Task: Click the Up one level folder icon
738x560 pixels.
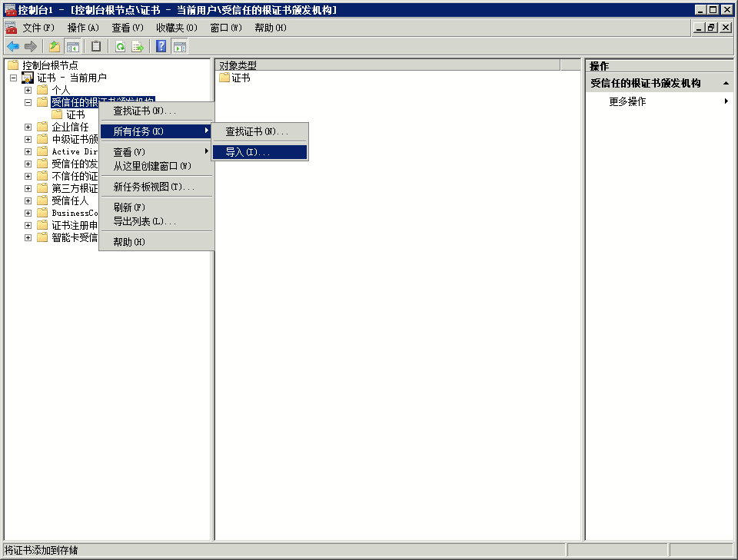Action: [x=55, y=46]
